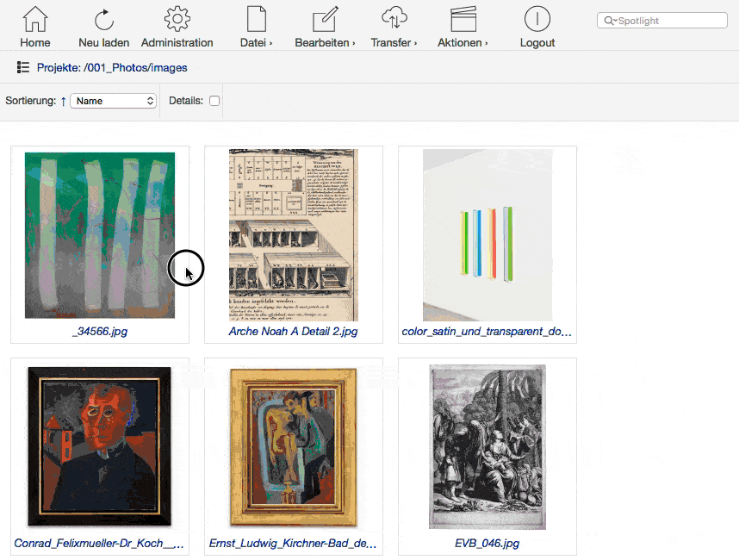
Task: Click the EVB_046.jpg filename link
Action: (487, 544)
